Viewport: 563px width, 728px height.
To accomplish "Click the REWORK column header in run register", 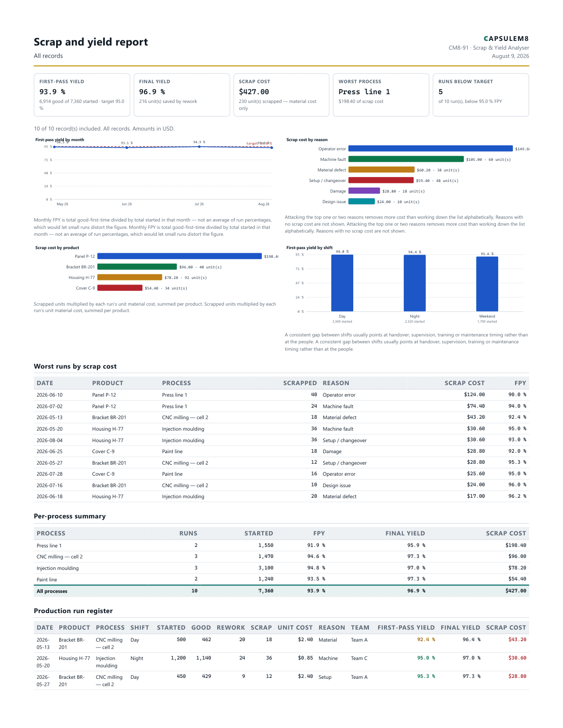I will [x=231, y=627].
